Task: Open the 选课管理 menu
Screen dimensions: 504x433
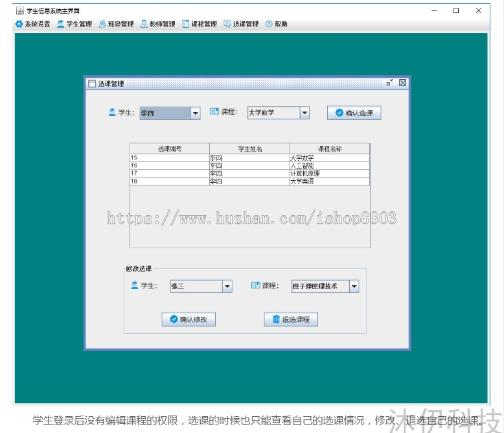Action: [x=242, y=24]
